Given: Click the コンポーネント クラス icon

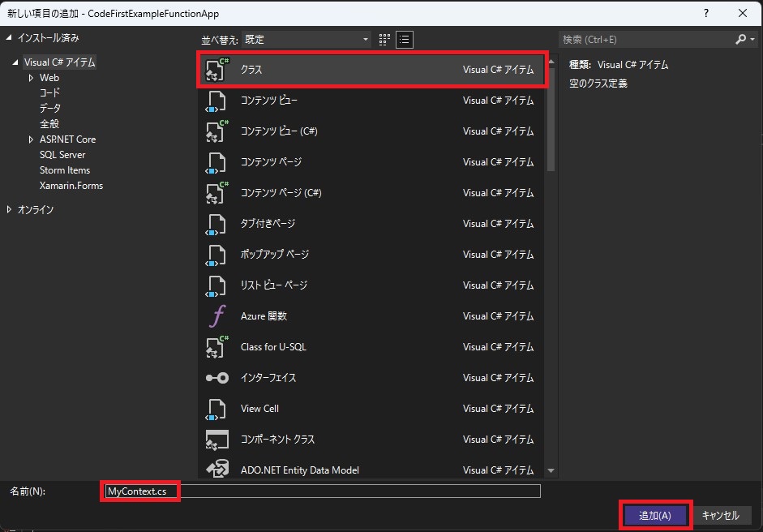Looking at the screenshot, I should click(217, 440).
